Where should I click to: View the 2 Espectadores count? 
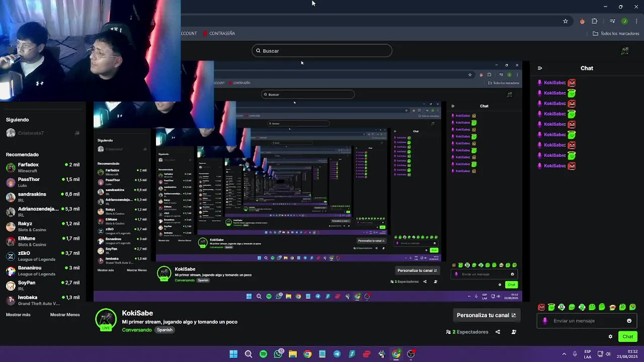[x=467, y=332]
